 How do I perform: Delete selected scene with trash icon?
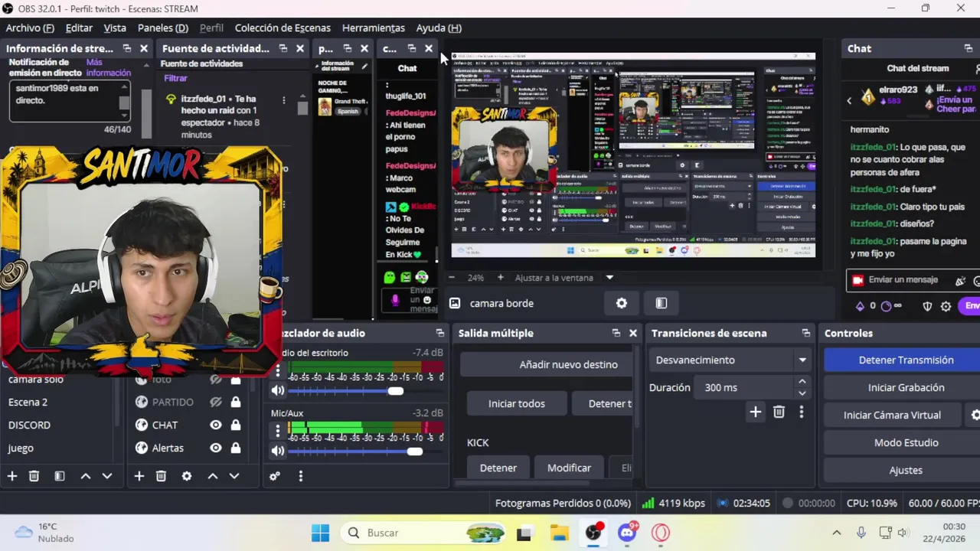(x=34, y=476)
